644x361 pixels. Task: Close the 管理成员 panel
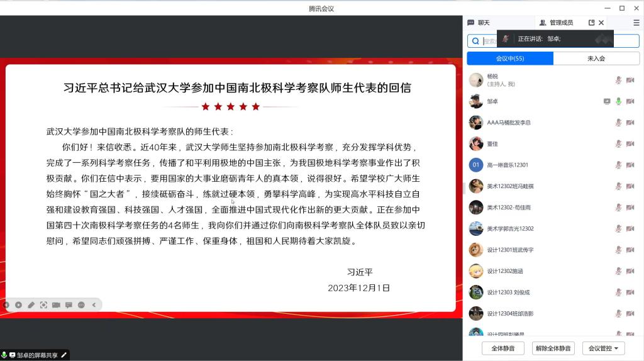pyautogui.click(x=601, y=23)
